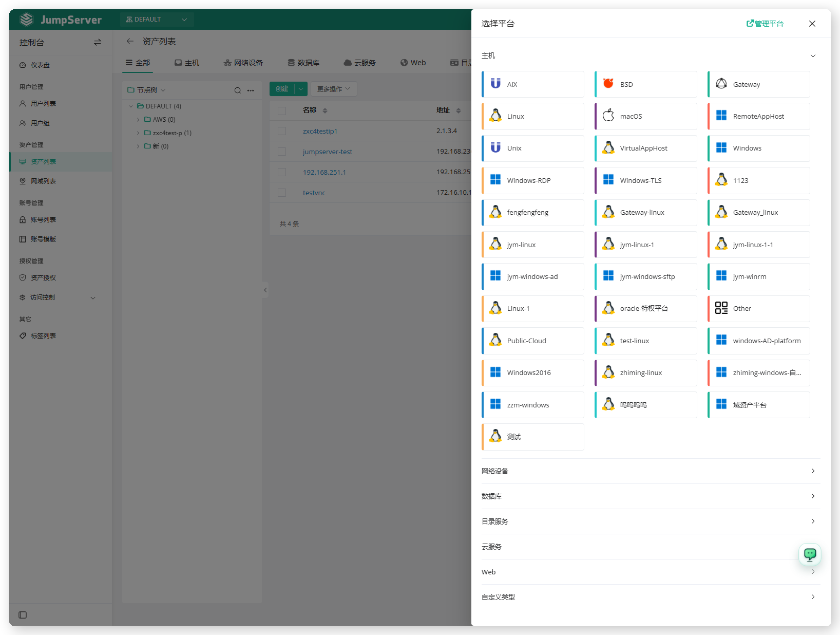Click the sidebar collapse icon at bottom

click(23, 615)
